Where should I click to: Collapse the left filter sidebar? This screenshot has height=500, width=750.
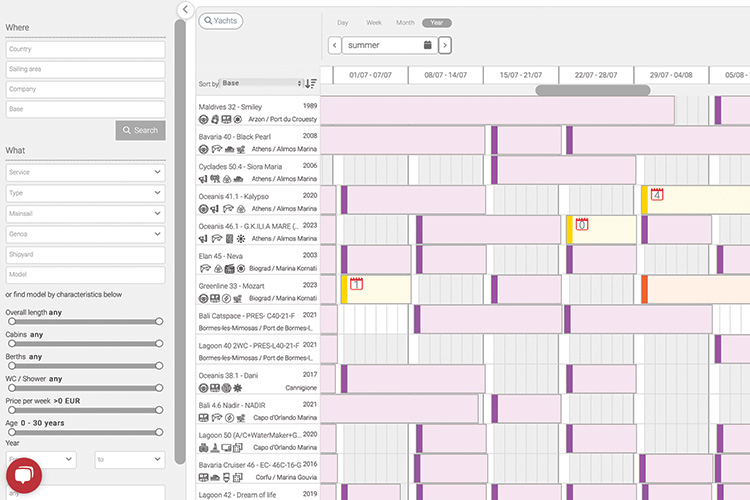coord(185,9)
